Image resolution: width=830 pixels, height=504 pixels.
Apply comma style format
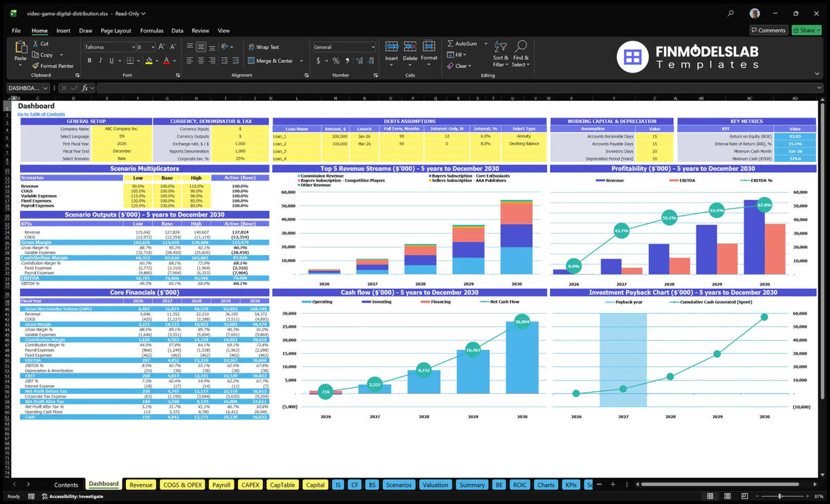tap(347, 61)
